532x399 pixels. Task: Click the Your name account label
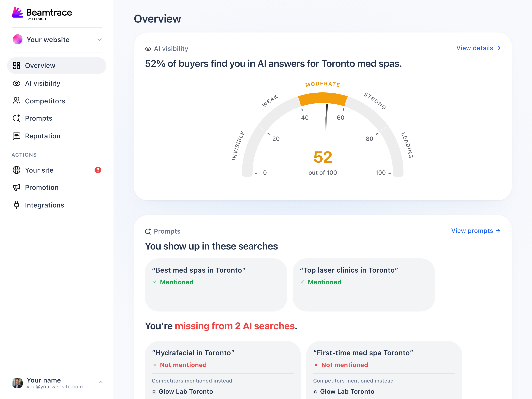[44, 380]
